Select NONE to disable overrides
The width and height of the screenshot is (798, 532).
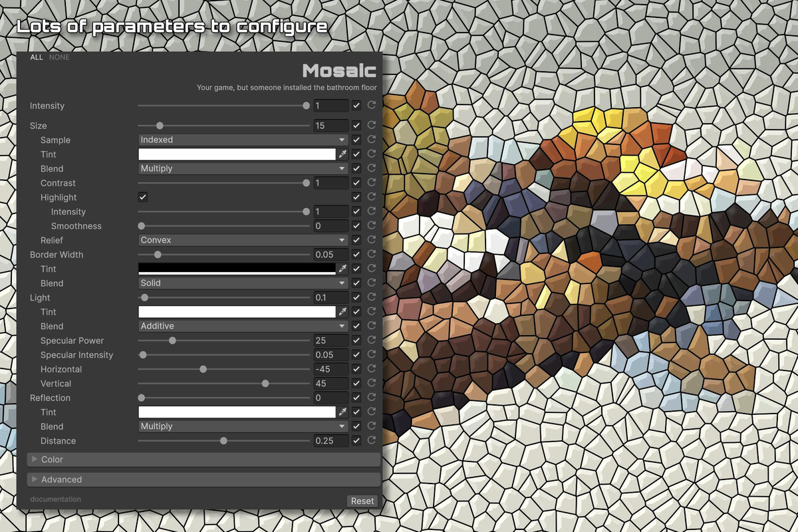coord(59,57)
